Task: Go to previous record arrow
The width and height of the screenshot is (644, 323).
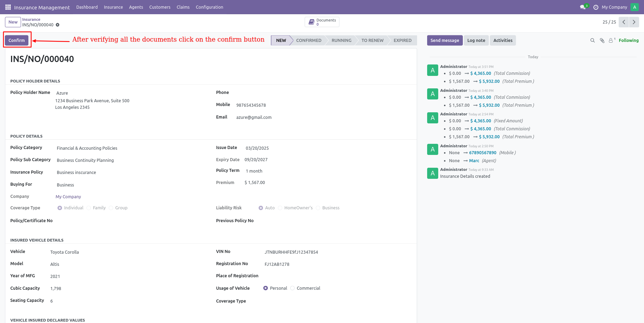Action: 624,22
